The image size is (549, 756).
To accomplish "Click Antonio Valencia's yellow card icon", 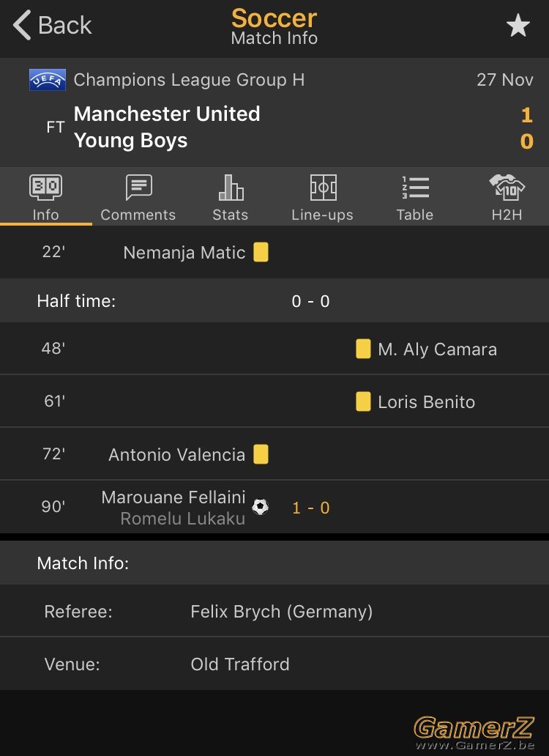I will 261,454.
